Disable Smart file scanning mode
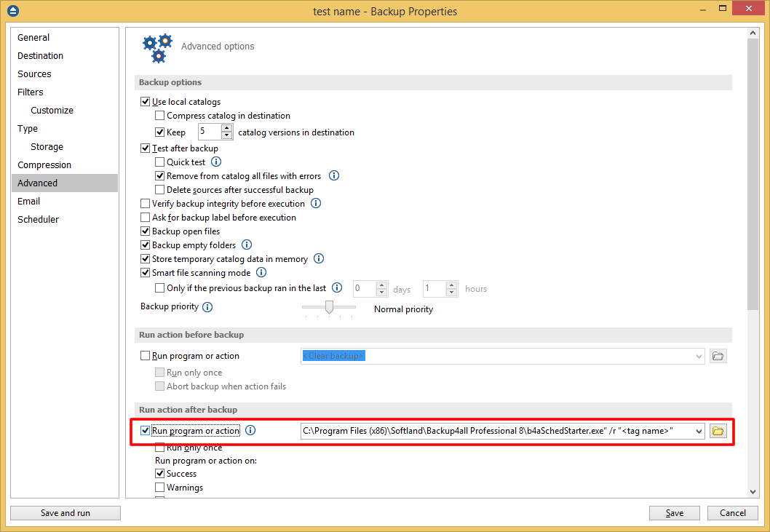 click(x=146, y=273)
